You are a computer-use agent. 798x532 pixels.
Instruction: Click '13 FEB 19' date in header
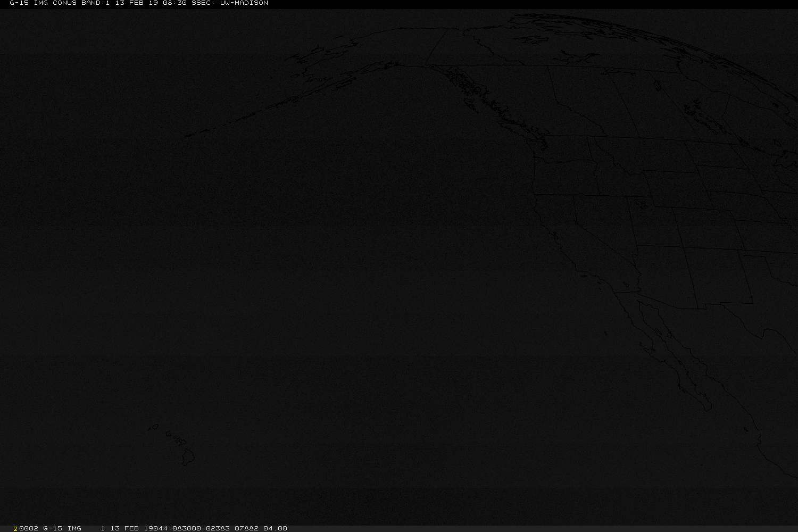(x=136, y=3)
